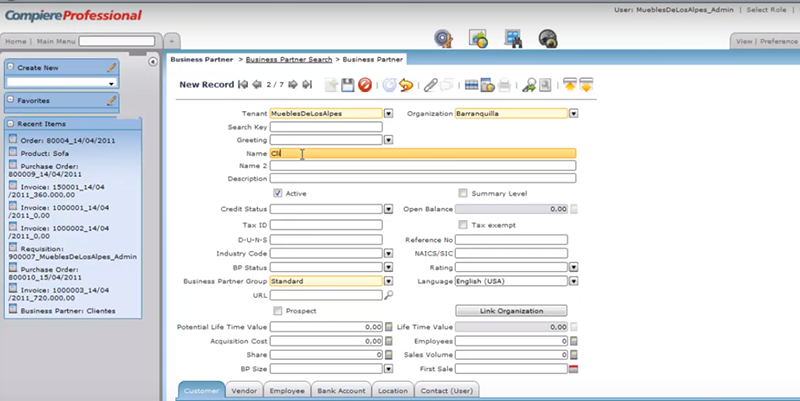Click the red Delete record icon
This screenshot has width=800, height=401.
click(365, 85)
